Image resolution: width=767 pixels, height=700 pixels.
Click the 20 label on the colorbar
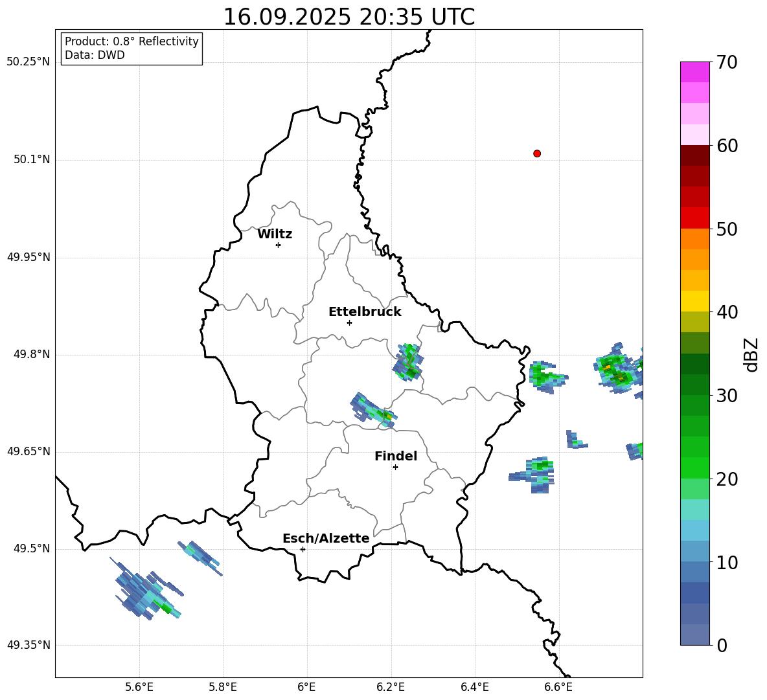(x=727, y=479)
